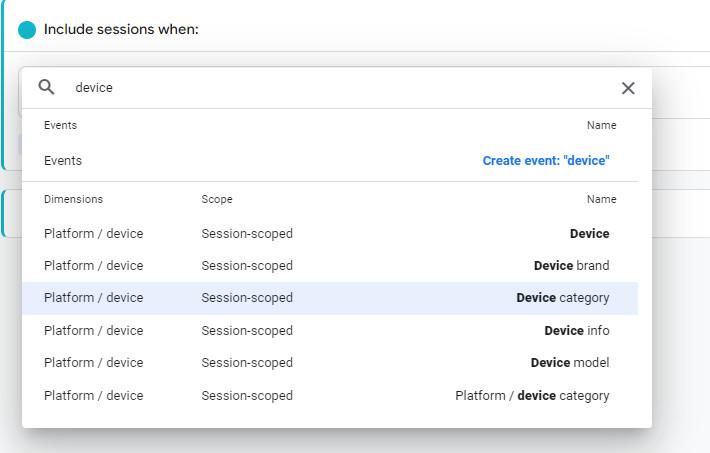Click the Scope column header
Viewport: 710px width, 453px height.
(217, 199)
